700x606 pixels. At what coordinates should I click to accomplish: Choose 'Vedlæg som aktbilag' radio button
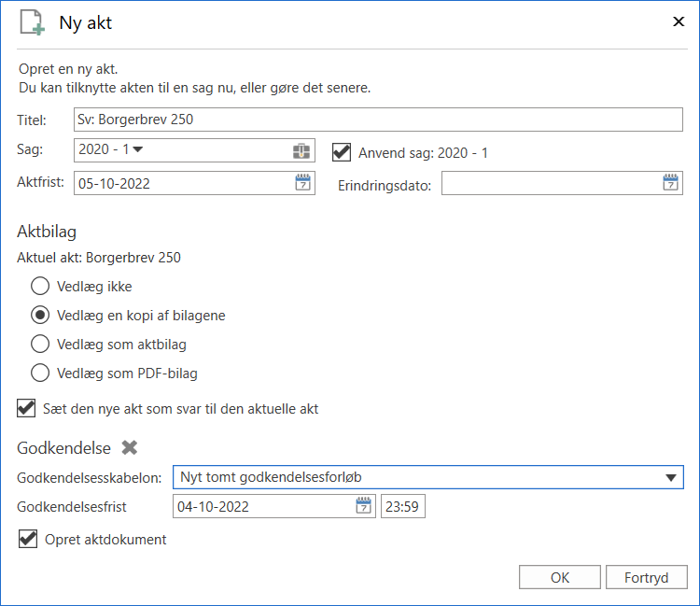pos(40,345)
